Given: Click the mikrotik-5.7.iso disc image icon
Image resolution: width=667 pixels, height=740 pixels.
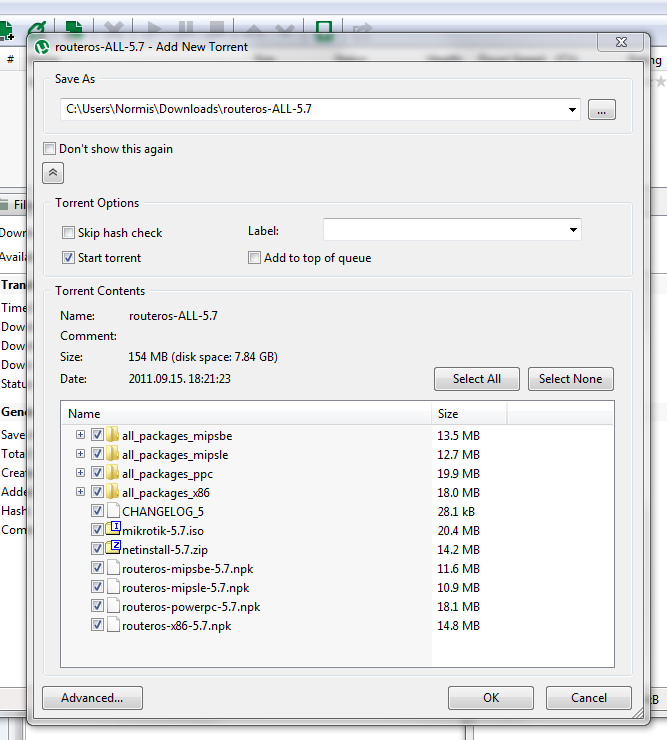Looking at the screenshot, I should point(113,529).
